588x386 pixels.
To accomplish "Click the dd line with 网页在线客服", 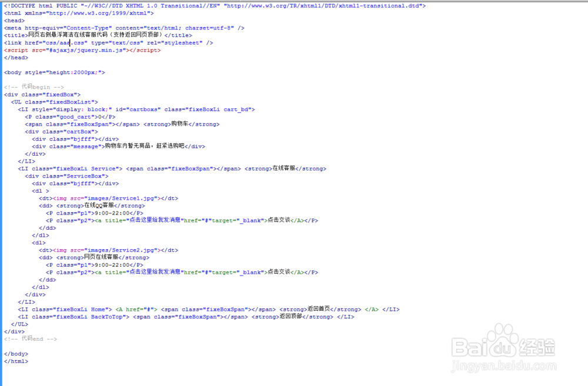I will (94, 257).
